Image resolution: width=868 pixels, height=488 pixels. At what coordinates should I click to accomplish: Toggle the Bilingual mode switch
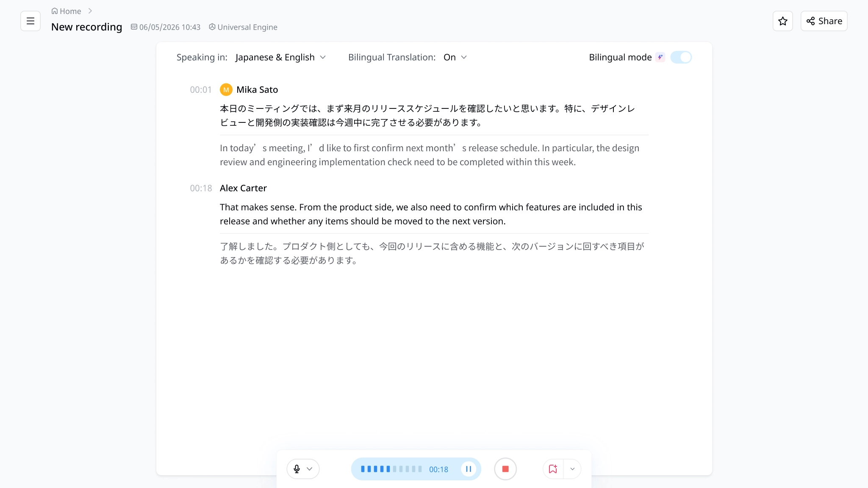click(681, 57)
